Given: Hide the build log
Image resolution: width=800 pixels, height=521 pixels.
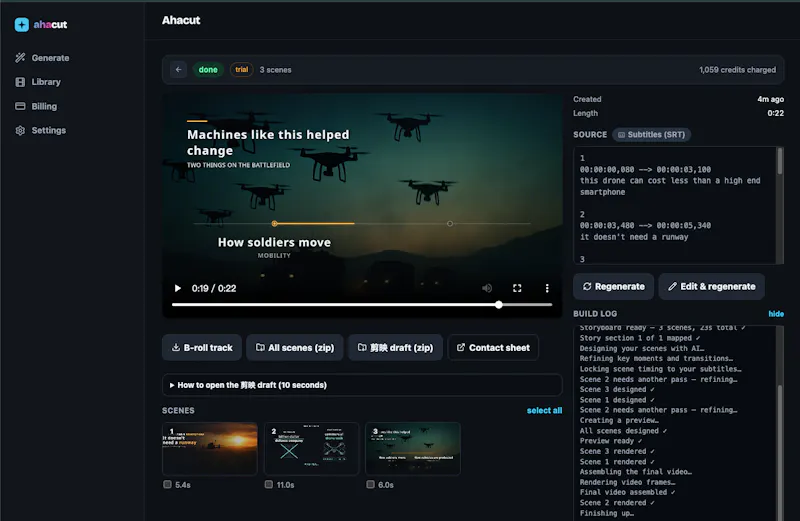Looking at the screenshot, I should coord(776,314).
